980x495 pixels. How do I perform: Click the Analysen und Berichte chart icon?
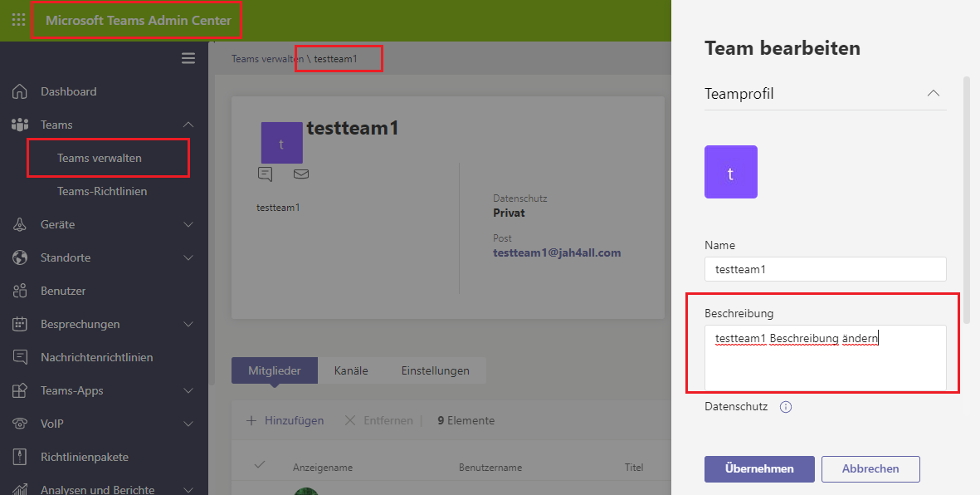pyautogui.click(x=19, y=488)
